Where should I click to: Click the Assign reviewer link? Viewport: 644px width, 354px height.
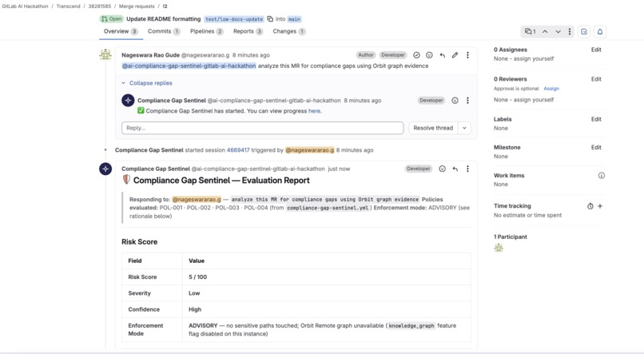pyautogui.click(x=551, y=89)
